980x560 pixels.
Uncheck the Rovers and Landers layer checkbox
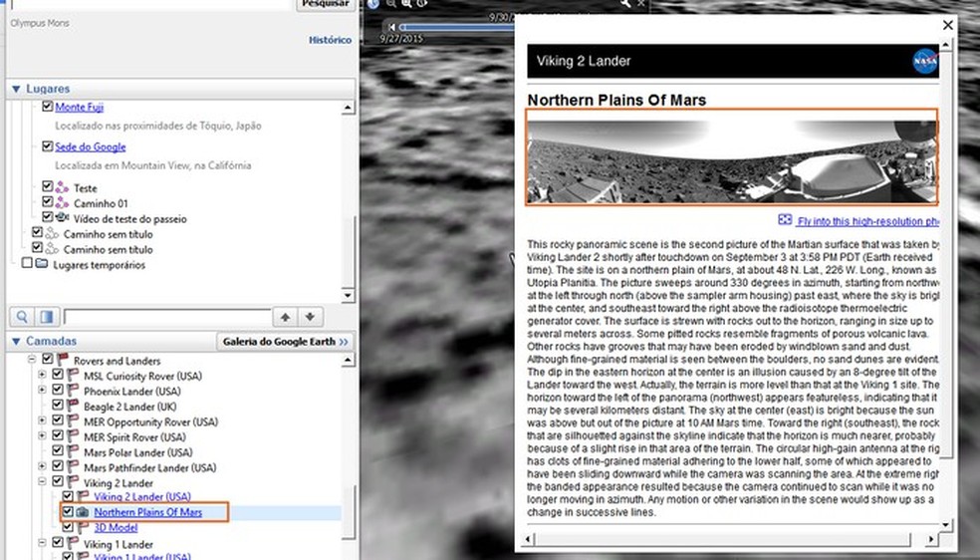48,359
